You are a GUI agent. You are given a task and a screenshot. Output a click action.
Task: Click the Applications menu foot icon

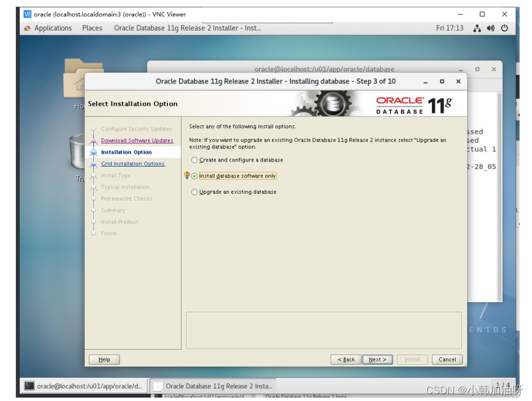27,28
